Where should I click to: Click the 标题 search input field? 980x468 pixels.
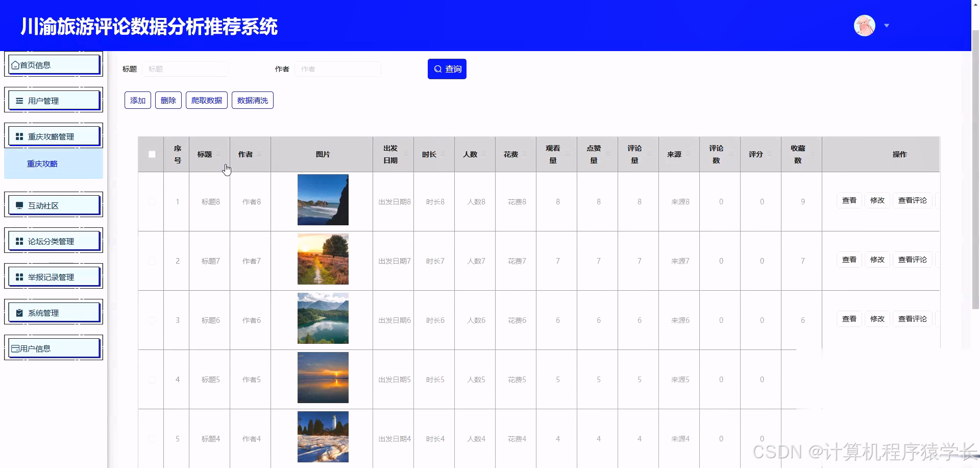pyautogui.click(x=185, y=68)
